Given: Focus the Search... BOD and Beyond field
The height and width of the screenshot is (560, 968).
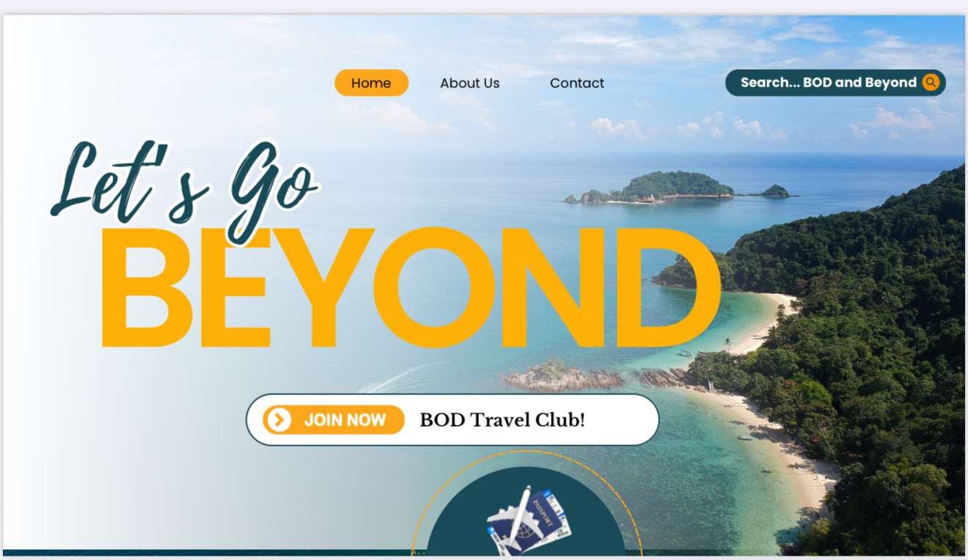Looking at the screenshot, I should 835,83.
